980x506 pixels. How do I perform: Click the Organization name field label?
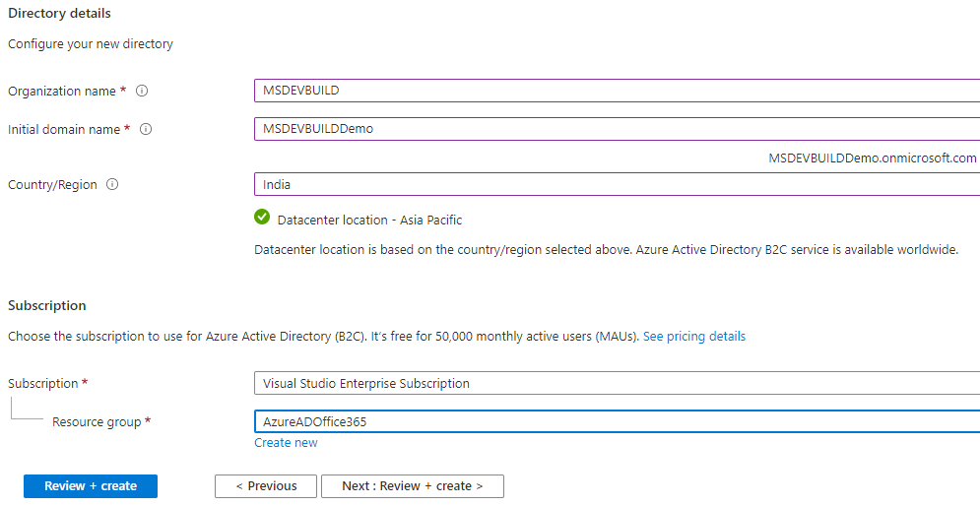(x=62, y=91)
